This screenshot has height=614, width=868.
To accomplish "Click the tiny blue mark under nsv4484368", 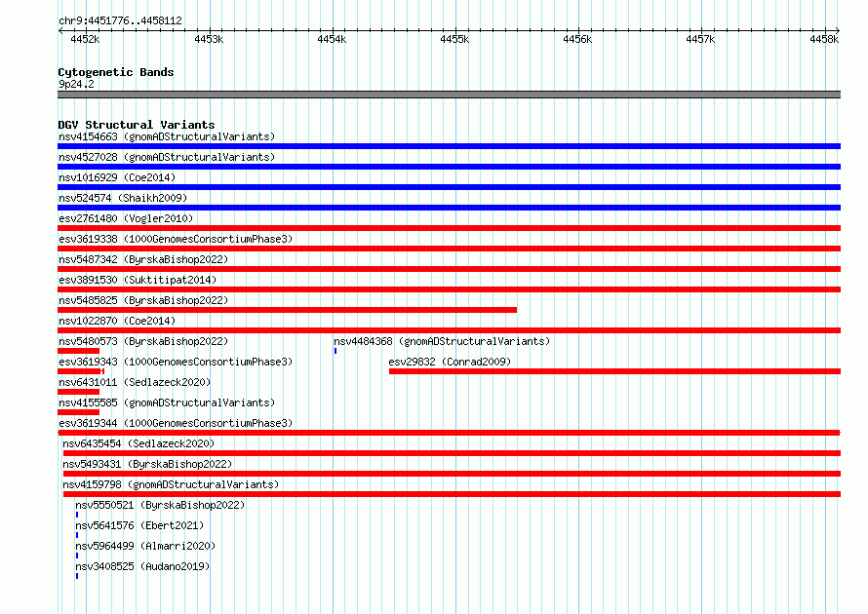I will [x=335, y=351].
